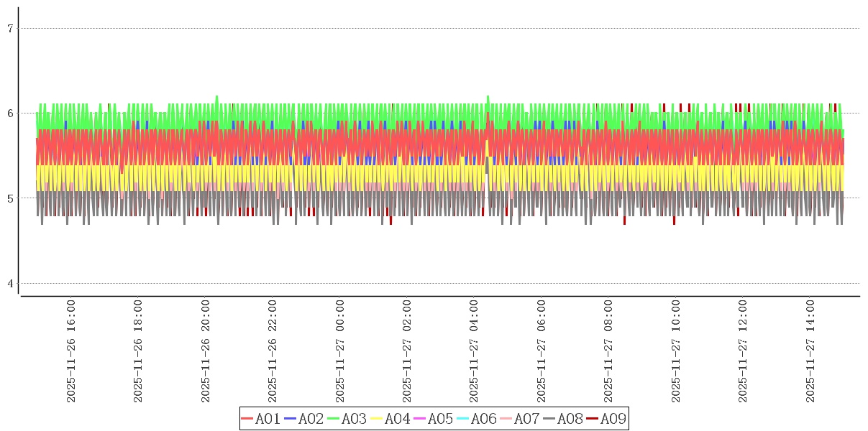Click the A04 legend label

(397, 419)
